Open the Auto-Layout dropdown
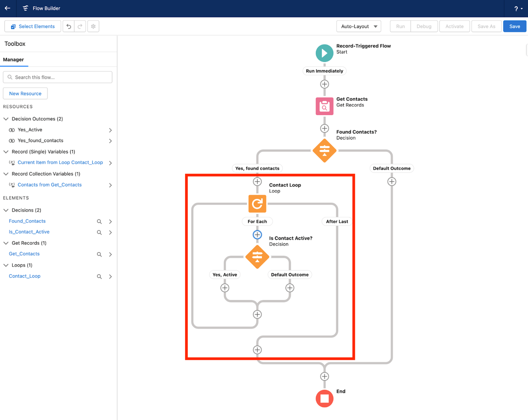 358,26
